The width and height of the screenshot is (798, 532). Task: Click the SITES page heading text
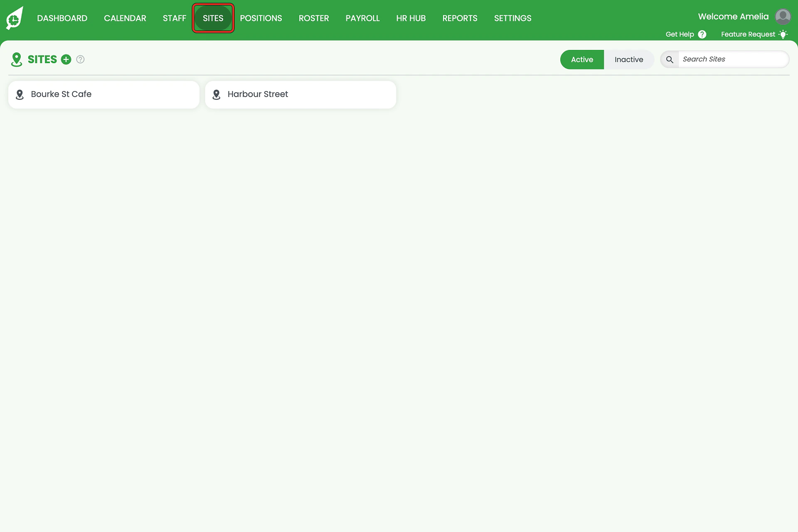42,59
